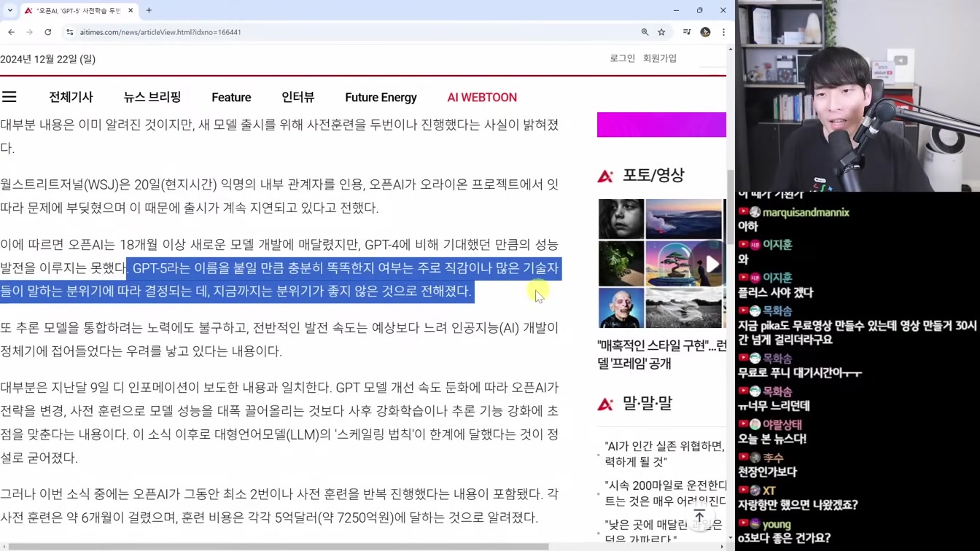Click chat message 자랑할만 했으면 나왔겠죠?
Image resolution: width=980 pixels, height=551 pixels.
click(x=798, y=504)
